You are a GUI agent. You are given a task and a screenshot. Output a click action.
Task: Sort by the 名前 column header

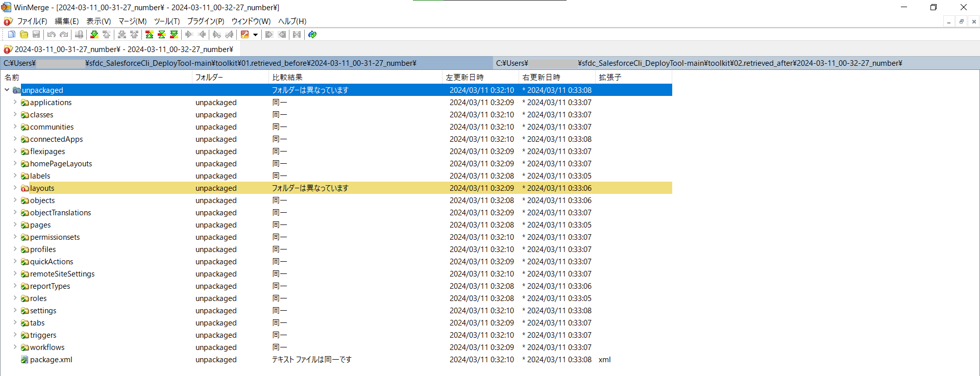[x=96, y=77]
